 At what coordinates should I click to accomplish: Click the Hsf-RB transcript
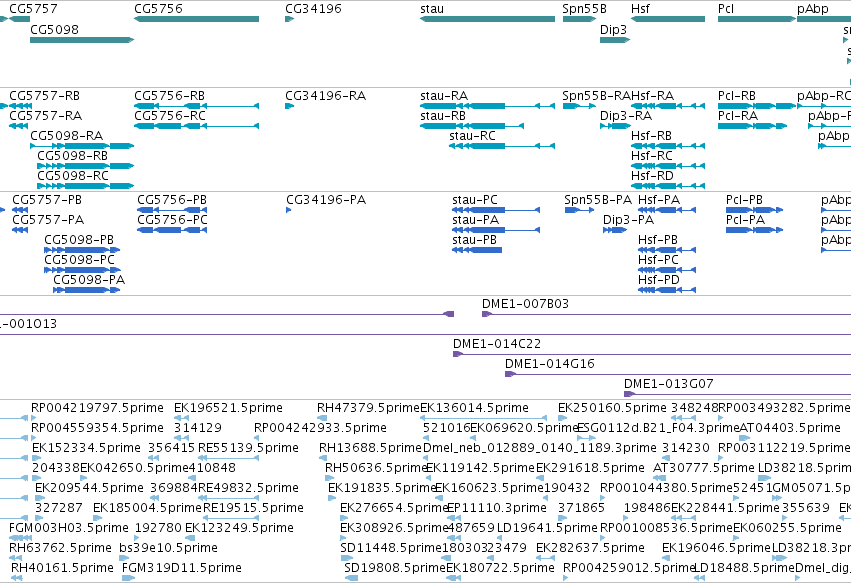pos(668,146)
